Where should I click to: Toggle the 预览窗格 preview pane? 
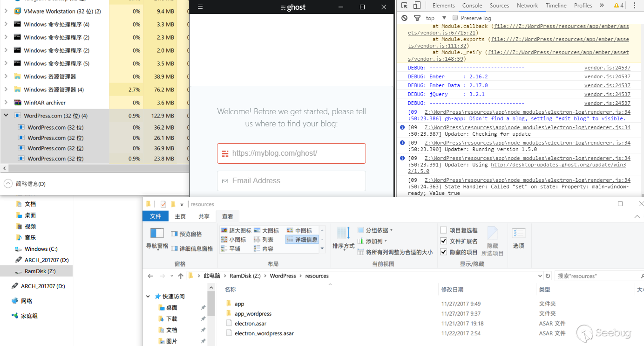[x=186, y=234]
